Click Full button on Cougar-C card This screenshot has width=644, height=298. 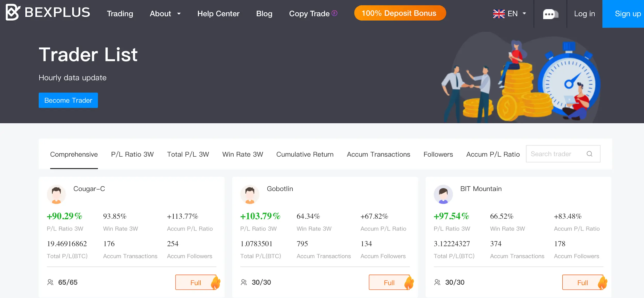pos(196,283)
